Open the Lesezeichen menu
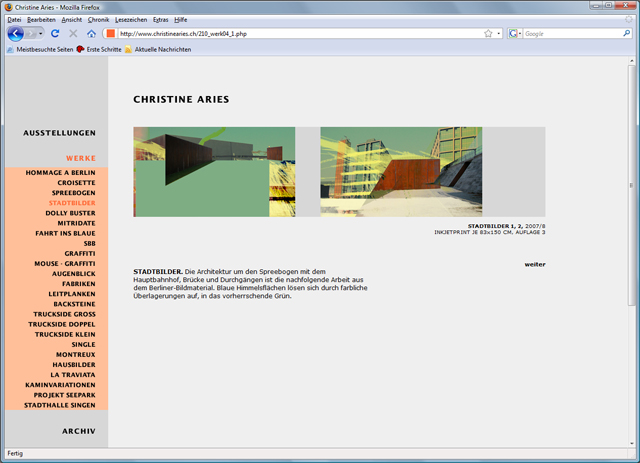This screenshot has width=640, height=463. [x=130, y=19]
